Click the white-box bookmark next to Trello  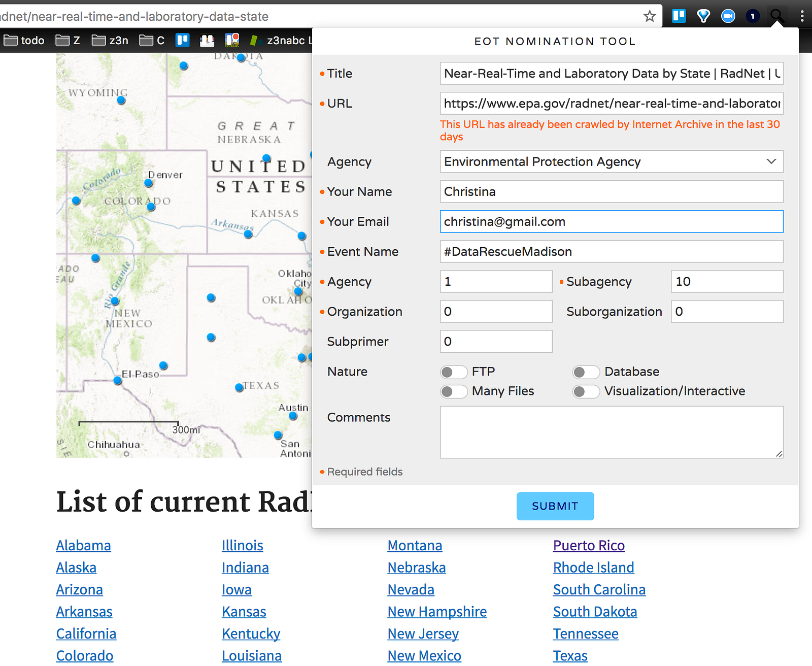pos(207,40)
